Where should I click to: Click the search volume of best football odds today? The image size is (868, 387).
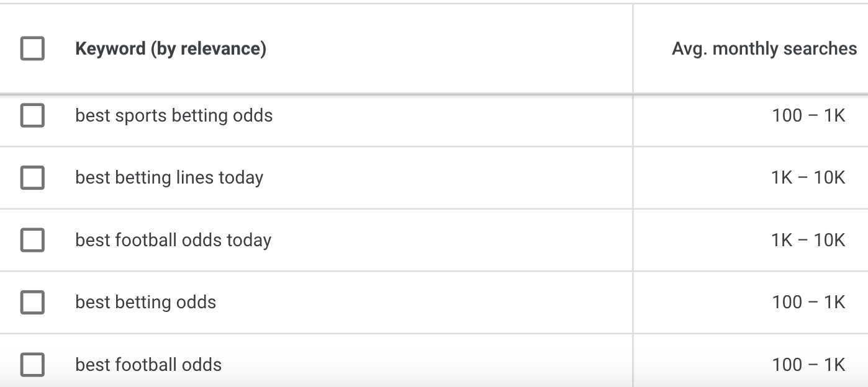pos(808,240)
